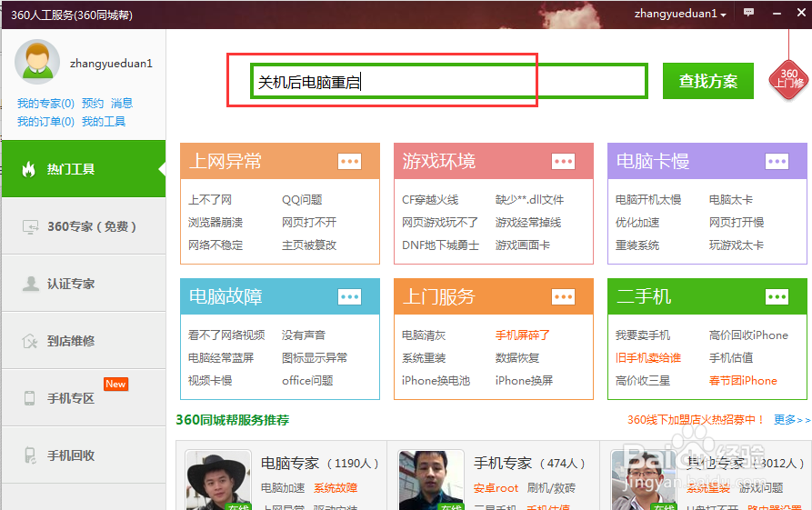The width and height of the screenshot is (812, 510).
Task: Select the 热门工具 sidebar tab
Action: (84, 169)
